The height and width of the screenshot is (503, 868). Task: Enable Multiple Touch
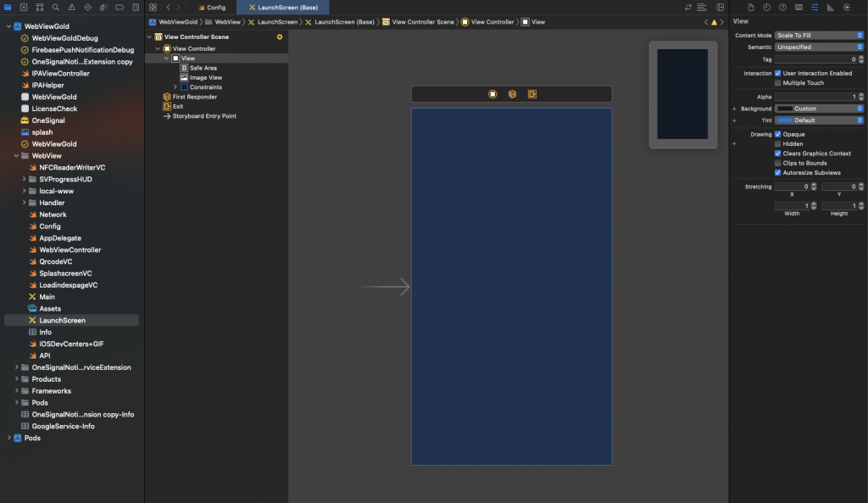[x=777, y=82]
